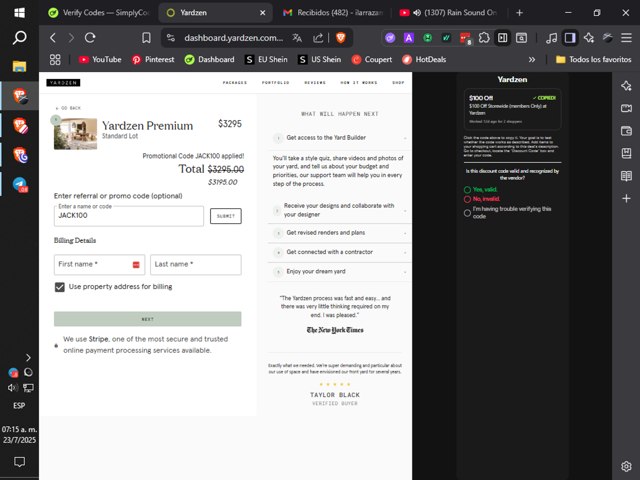Open the EU Shein bookmark
Viewport: 640px width, 480px height.
pos(266,60)
